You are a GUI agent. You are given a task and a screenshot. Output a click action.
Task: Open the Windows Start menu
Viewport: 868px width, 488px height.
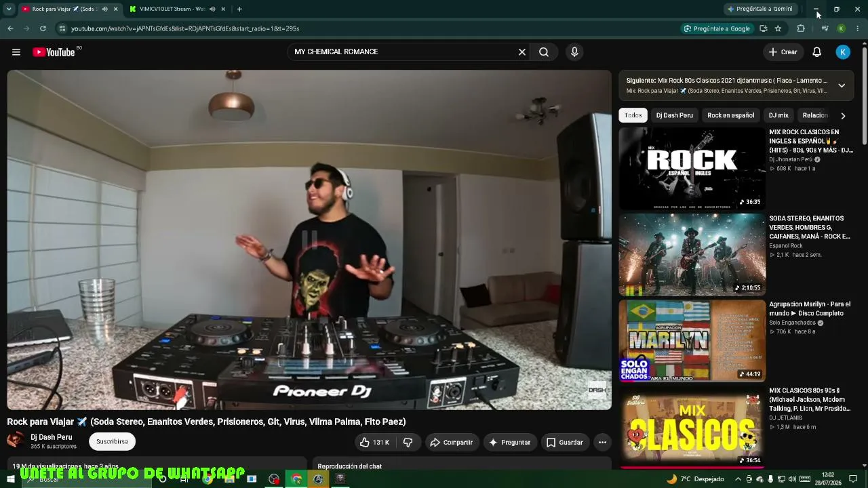[10, 479]
